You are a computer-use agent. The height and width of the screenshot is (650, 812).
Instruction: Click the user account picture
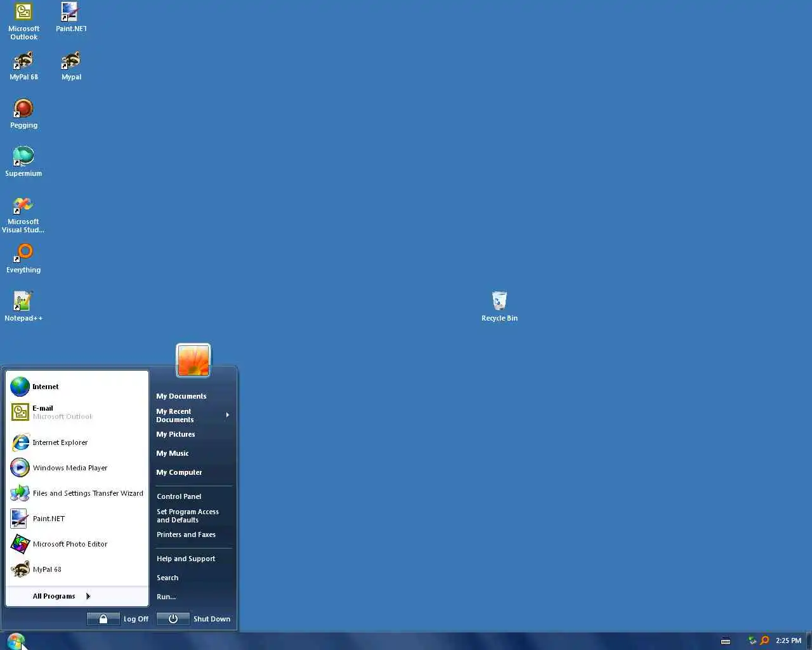tap(193, 360)
